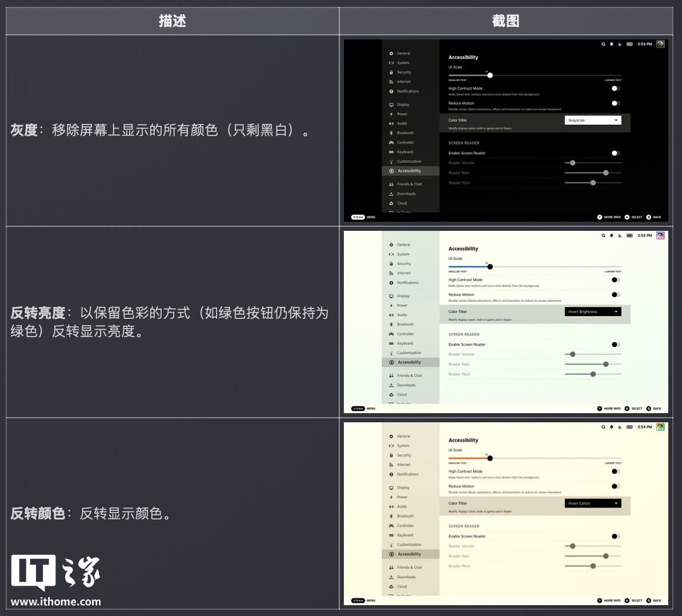This screenshot has width=682, height=616.
Task: Toggle Reduce Motion in Invert Colors screenshot
Action: click(615, 486)
